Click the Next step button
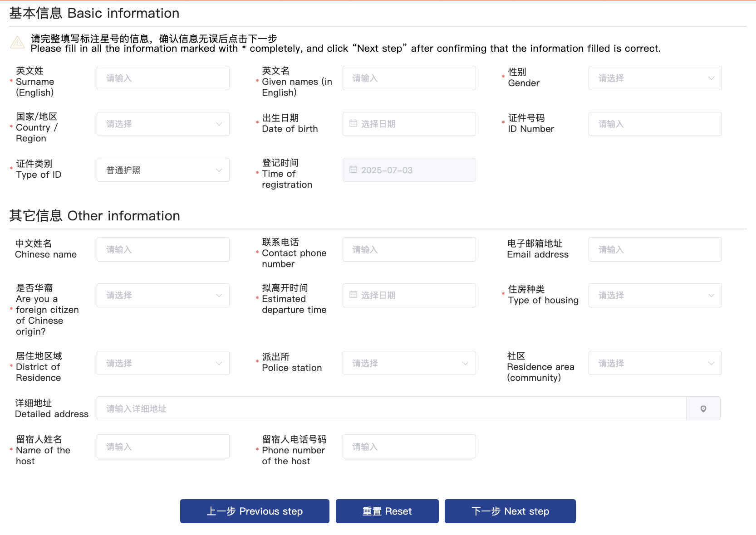This screenshot has height=535, width=756. (x=510, y=511)
